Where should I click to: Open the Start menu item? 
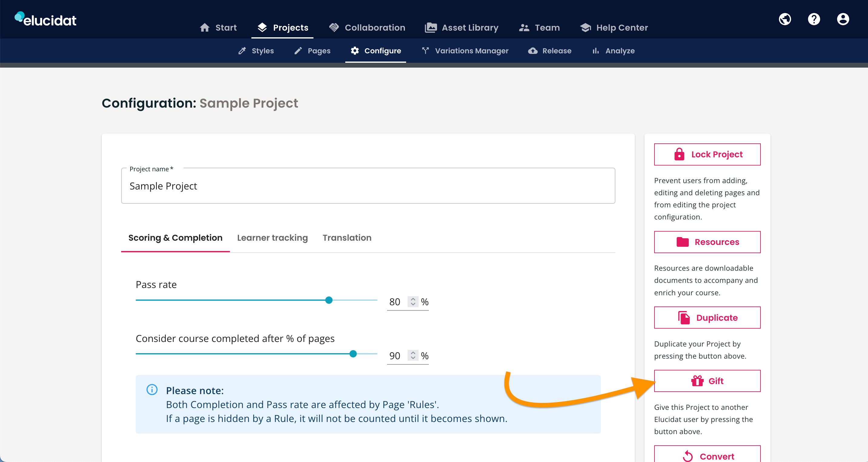point(218,28)
